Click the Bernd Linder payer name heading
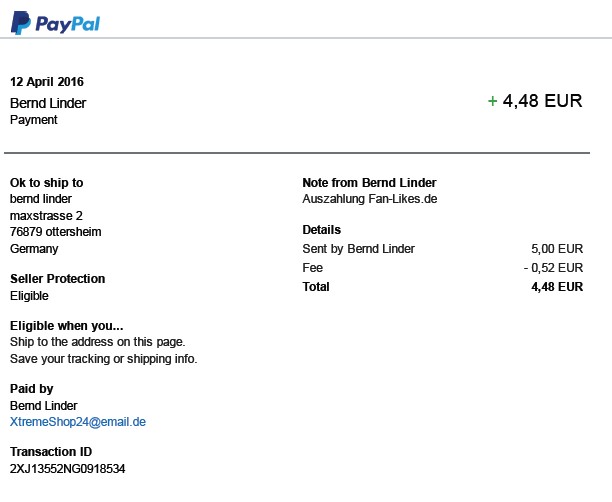 tap(48, 103)
